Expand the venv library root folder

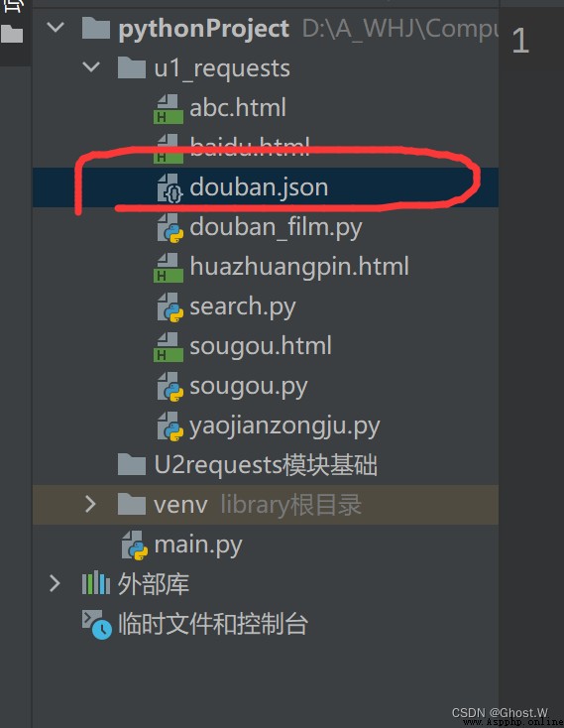tap(90, 504)
